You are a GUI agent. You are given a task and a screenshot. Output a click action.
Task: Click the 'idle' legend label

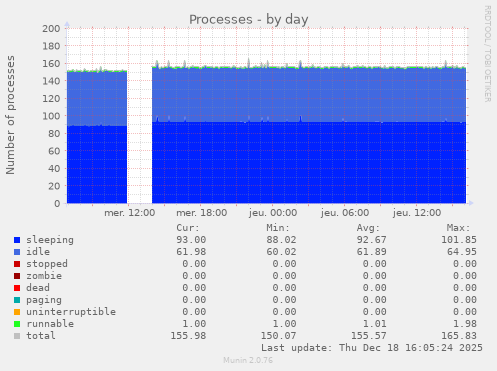coord(38,252)
